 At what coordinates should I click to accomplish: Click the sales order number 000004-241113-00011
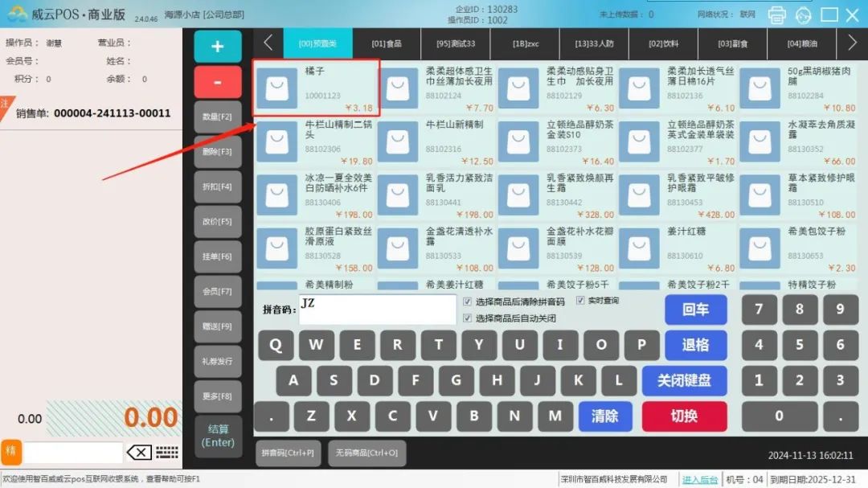click(112, 113)
